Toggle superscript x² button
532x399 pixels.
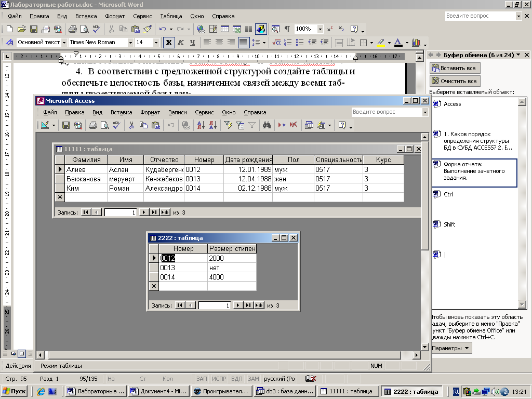click(x=329, y=29)
